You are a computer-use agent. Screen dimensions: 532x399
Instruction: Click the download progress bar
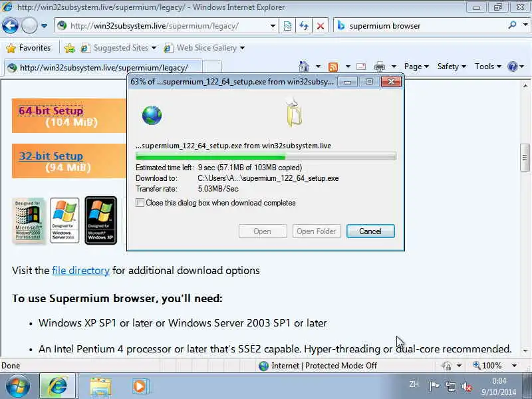pos(265,156)
